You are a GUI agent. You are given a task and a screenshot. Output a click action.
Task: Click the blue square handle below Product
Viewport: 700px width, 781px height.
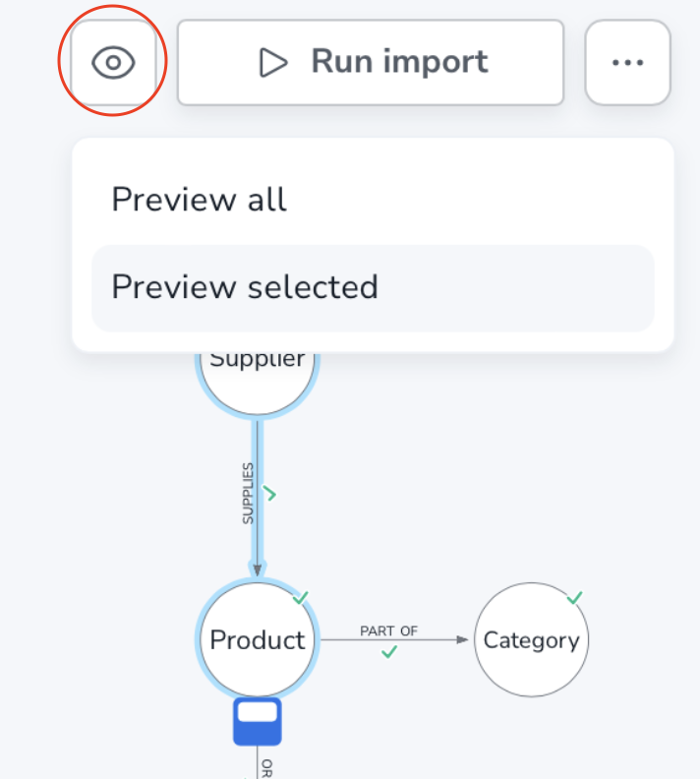pyautogui.click(x=257, y=721)
